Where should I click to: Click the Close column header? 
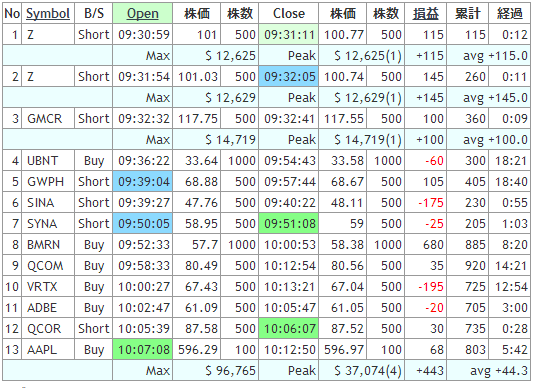tap(289, 14)
